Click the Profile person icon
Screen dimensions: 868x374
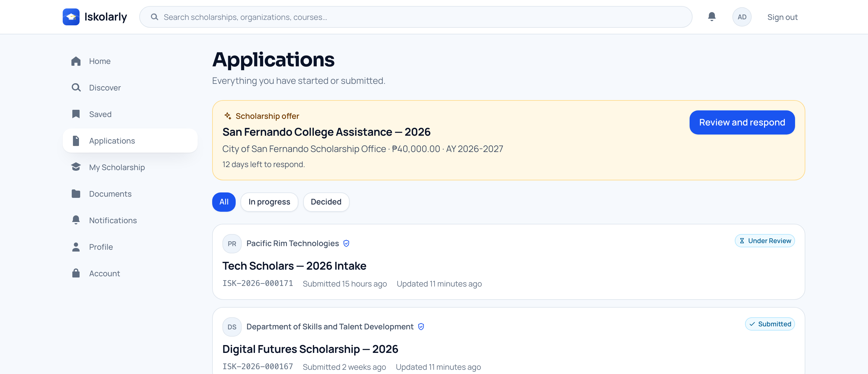76,247
